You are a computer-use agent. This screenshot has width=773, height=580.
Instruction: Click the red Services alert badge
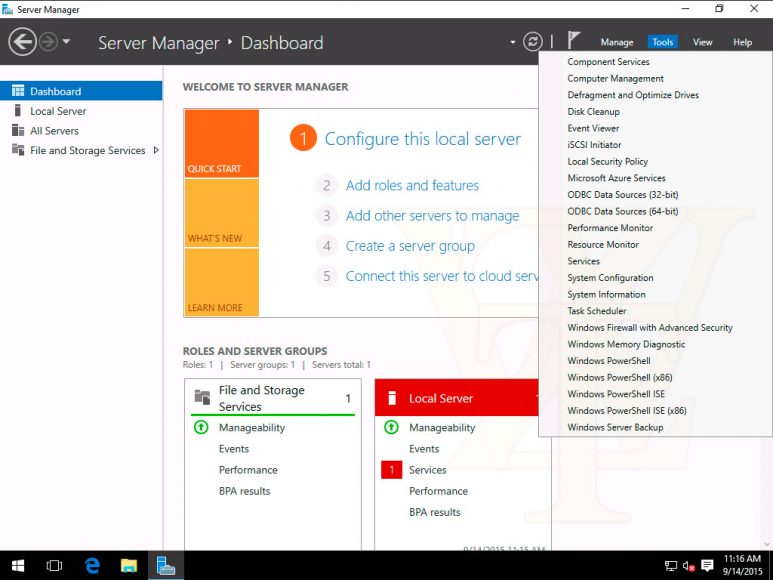(x=392, y=470)
